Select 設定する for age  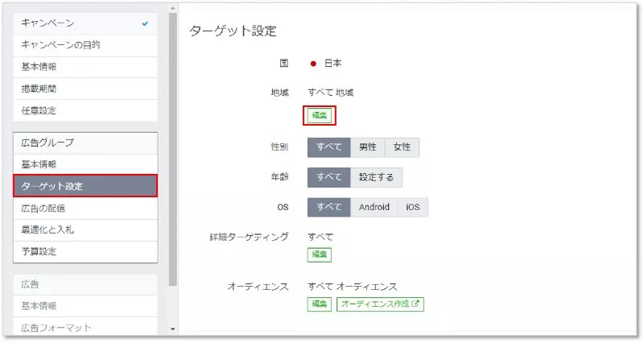coord(377,177)
